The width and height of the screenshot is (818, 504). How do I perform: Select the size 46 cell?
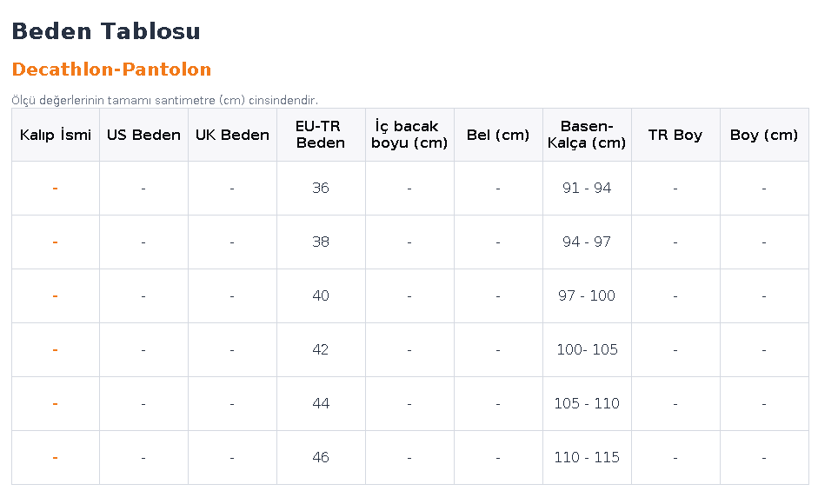321,458
